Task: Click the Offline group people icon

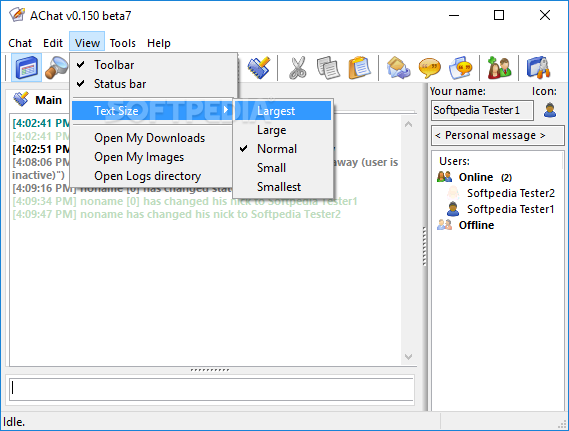Action: [x=445, y=225]
